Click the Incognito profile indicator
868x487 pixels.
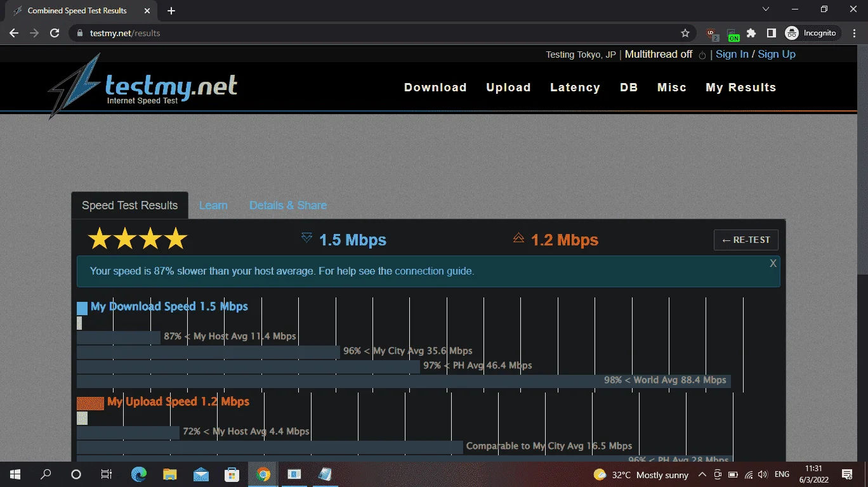(x=813, y=33)
